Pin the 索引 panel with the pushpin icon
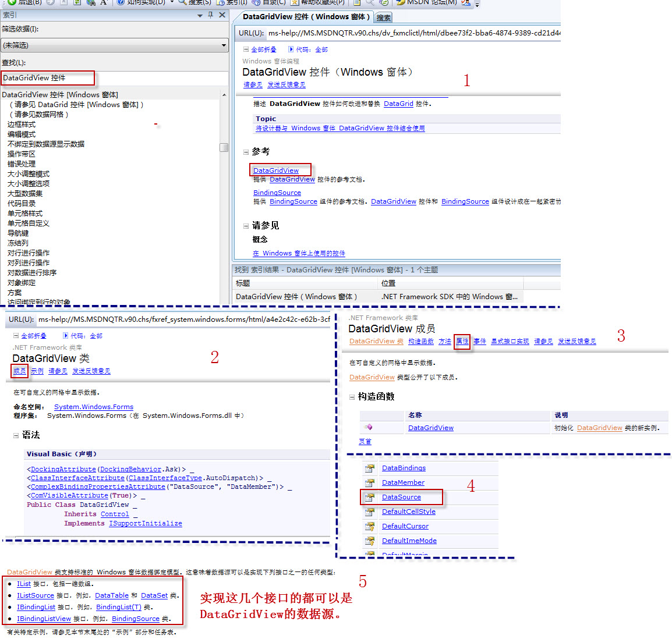 point(210,15)
